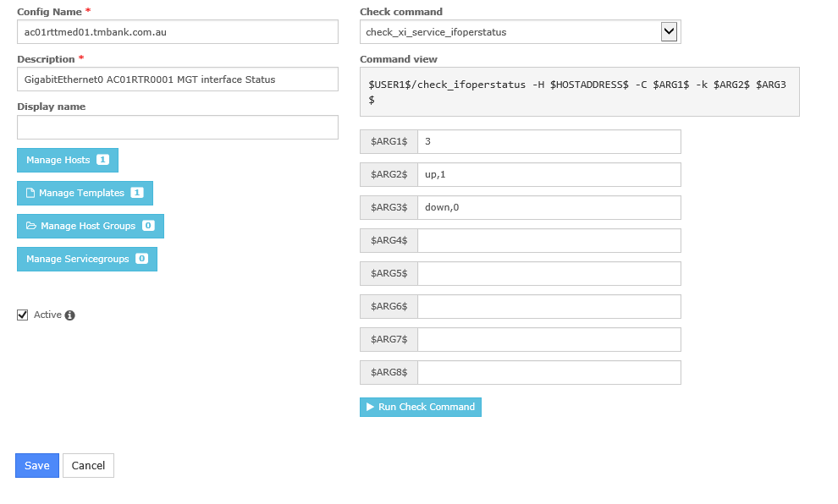The height and width of the screenshot is (504, 838).
Task: Click the Cancel button
Action: (x=88, y=465)
